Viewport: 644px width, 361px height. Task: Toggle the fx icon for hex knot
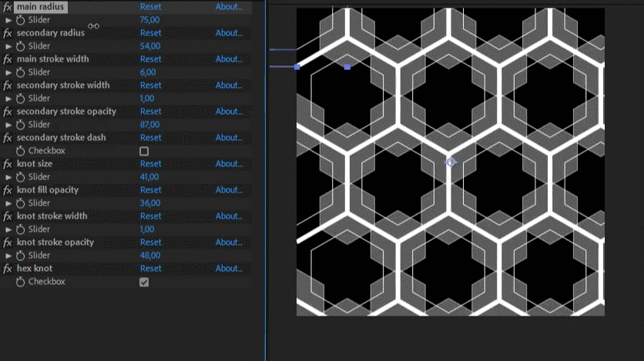click(8, 269)
